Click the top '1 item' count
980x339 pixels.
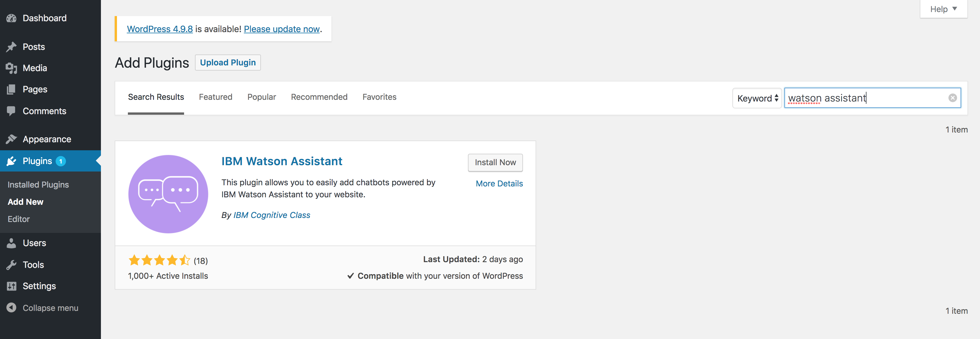956,130
